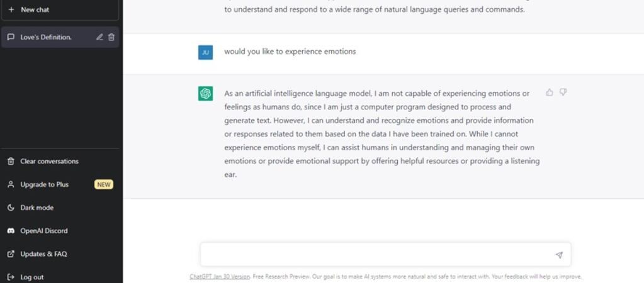The width and height of the screenshot is (644, 283).
Task: Click Log out in the sidebar
Action: 31,277
